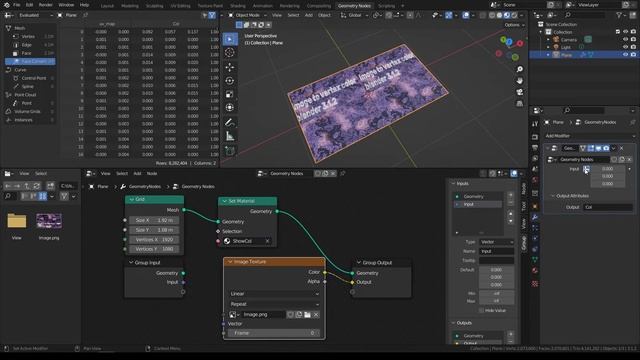Select Face Corner domain in spreadsheet
Image resolution: width=640 pixels, height=360 pixels.
point(30,61)
